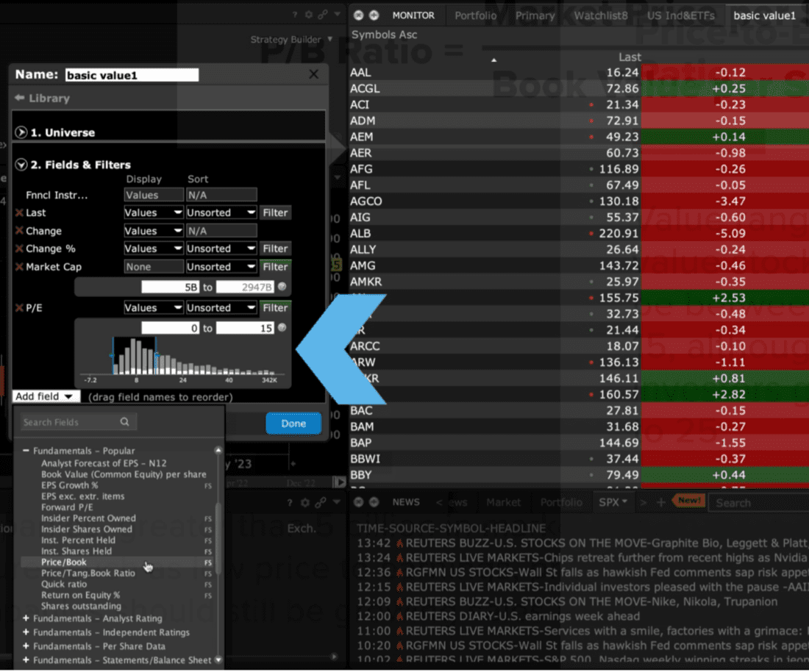Click the chain link icon in the news toolbar
Screen dimensions: 809x672
321,503
